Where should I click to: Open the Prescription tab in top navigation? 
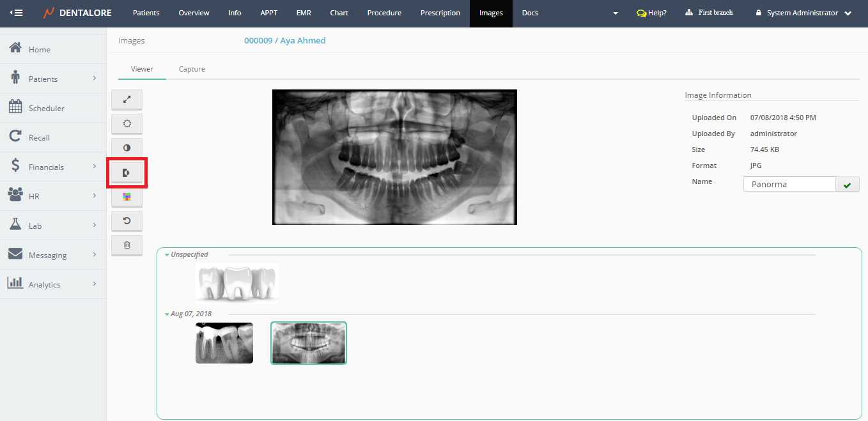coord(440,13)
